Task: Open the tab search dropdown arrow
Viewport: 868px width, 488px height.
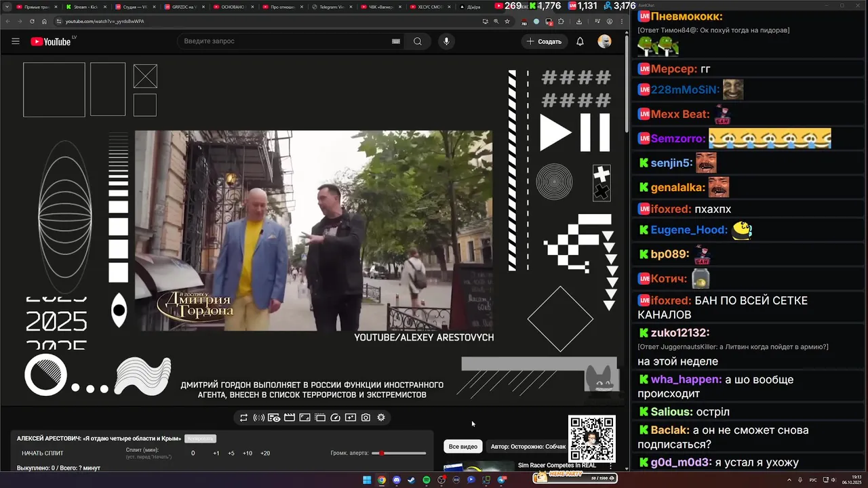Action: (7, 7)
